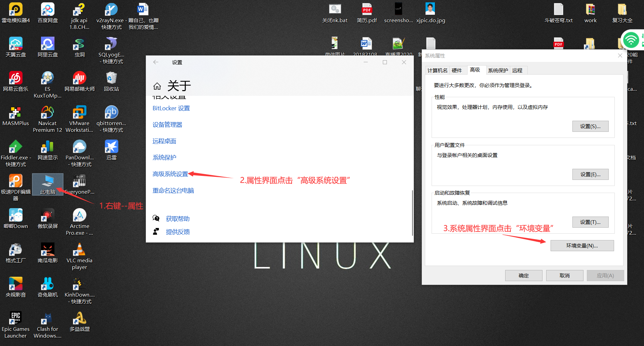Open 高级系统设置 link
This screenshot has width=644, height=346.
coord(170,174)
